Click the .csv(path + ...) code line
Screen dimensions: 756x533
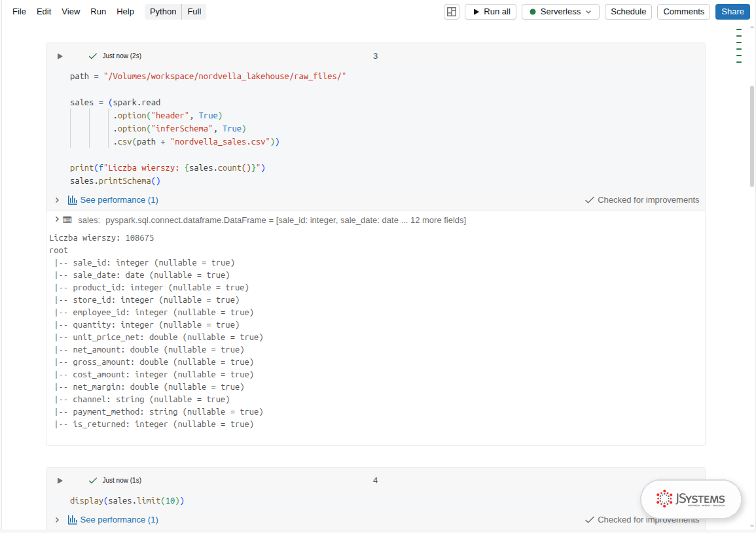tap(196, 142)
